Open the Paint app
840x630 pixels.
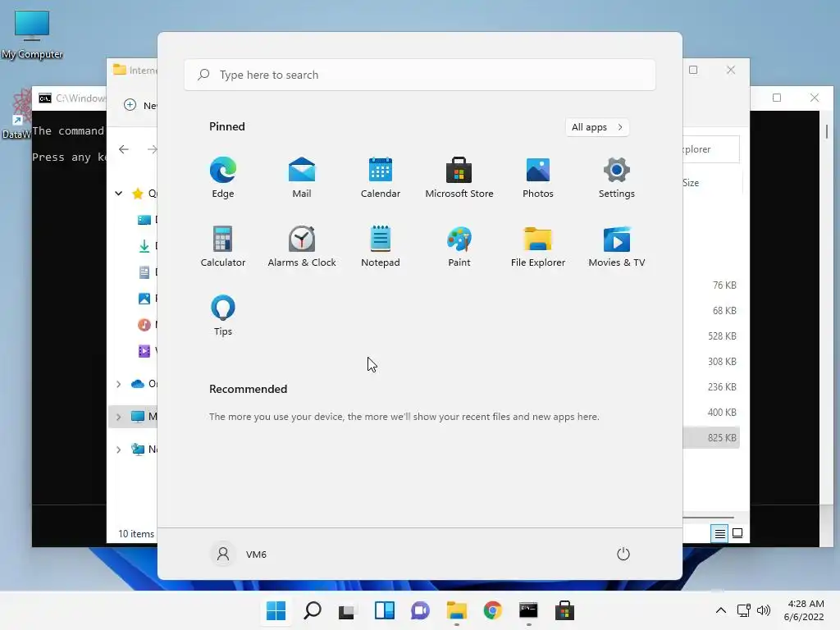(459, 246)
